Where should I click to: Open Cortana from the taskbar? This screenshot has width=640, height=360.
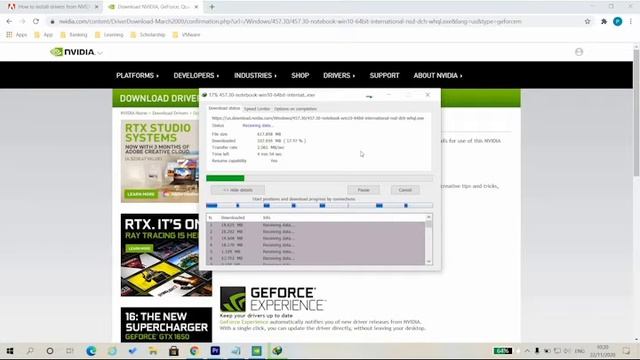click(x=50, y=351)
